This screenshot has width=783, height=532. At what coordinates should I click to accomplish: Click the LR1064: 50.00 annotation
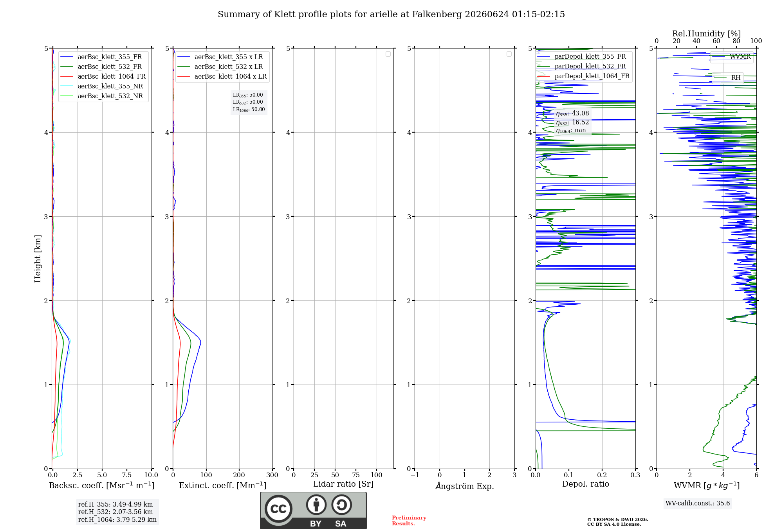[249, 110]
